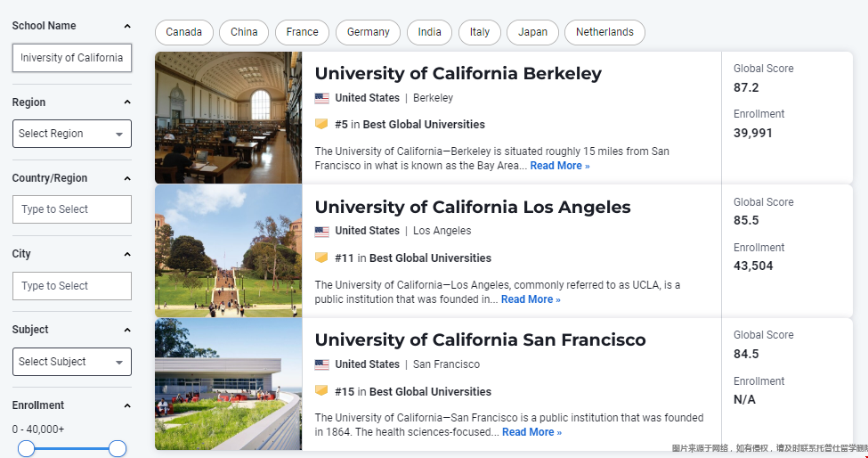The width and height of the screenshot is (868, 458).
Task: Click the Country/Region Type to Select field
Action: point(72,209)
